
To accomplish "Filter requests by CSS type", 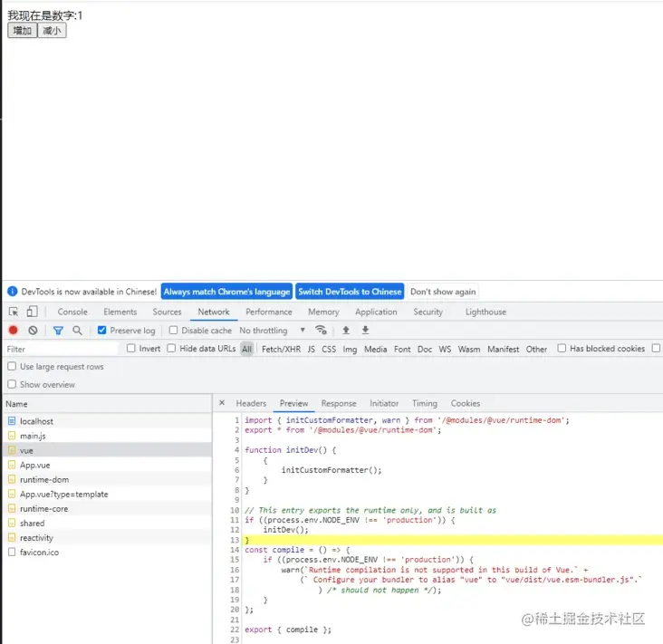I will [x=329, y=350].
